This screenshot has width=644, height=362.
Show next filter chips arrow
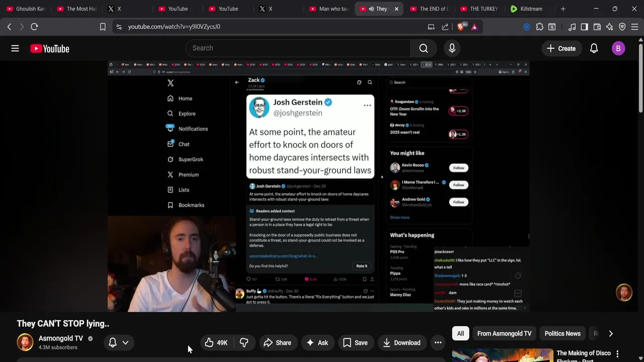pyautogui.click(x=611, y=333)
